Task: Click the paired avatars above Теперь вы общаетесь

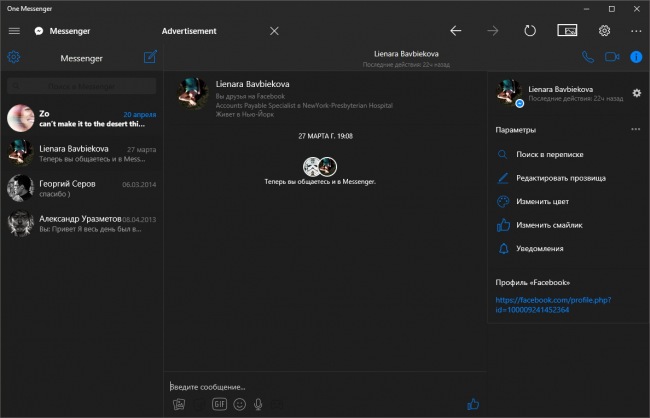Action: [x=320, y=167]
